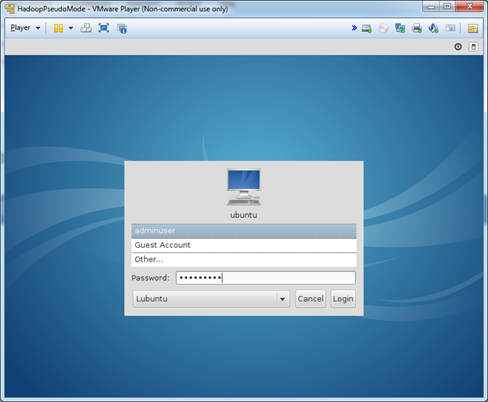Open the yellow message log icon
Image resolution: width=488 pixels, height=402 pixels.
coord(473,28)
